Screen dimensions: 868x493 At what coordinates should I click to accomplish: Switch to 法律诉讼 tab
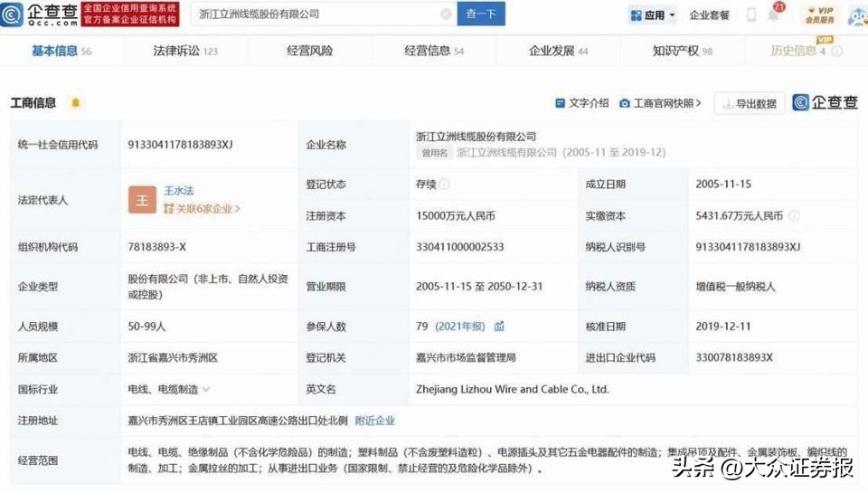(x=185, y=51)
